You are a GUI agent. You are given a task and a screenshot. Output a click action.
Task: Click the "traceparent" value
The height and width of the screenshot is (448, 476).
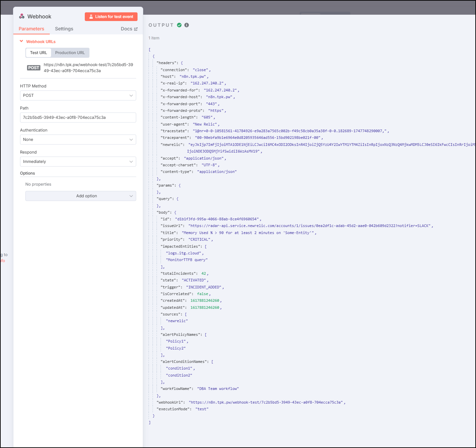point(258,138)
